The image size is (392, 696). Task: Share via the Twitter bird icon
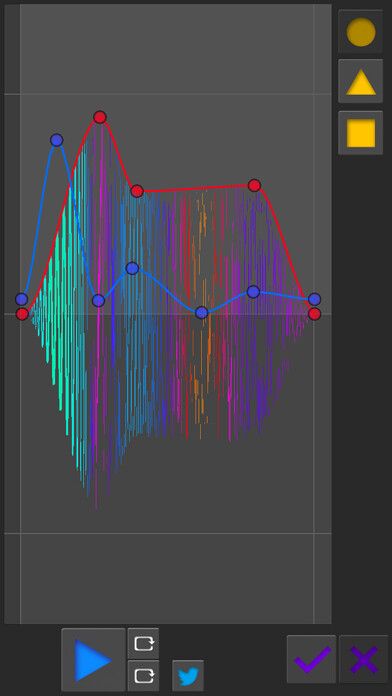click(x=188, y=676)
